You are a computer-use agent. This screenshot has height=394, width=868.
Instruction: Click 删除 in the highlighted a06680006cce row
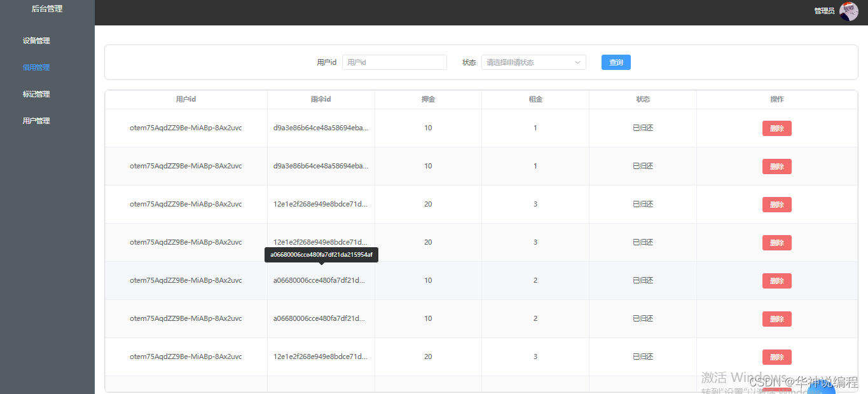[777, 281]
